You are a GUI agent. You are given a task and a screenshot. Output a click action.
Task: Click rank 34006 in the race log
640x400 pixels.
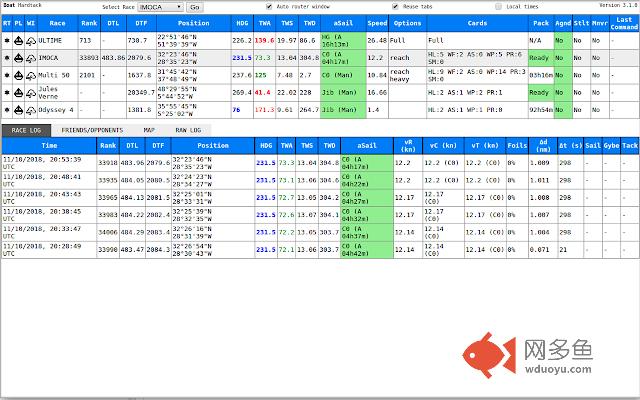[108, 232]
